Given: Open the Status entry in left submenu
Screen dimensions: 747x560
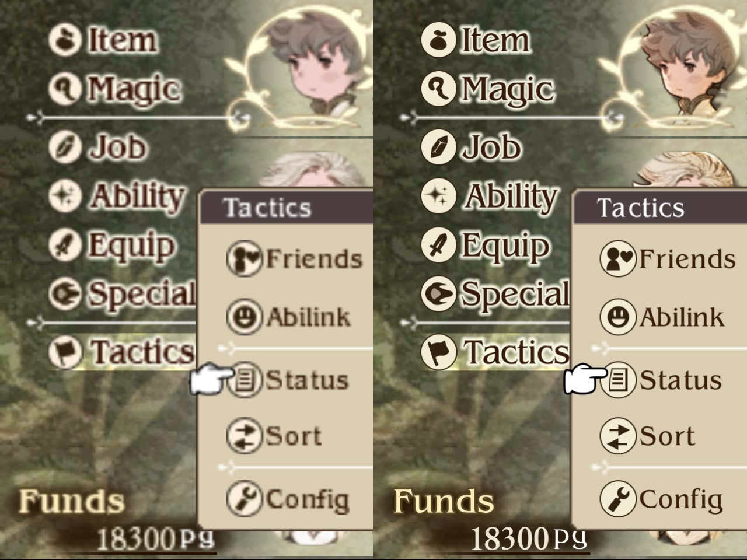Looking at the screenshot, I should (x=287, y=380).
